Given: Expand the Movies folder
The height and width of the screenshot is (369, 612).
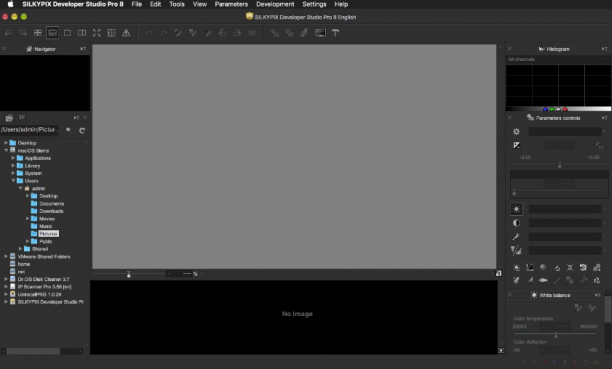Looking at the screenshot, I should [x=28, y=219].
